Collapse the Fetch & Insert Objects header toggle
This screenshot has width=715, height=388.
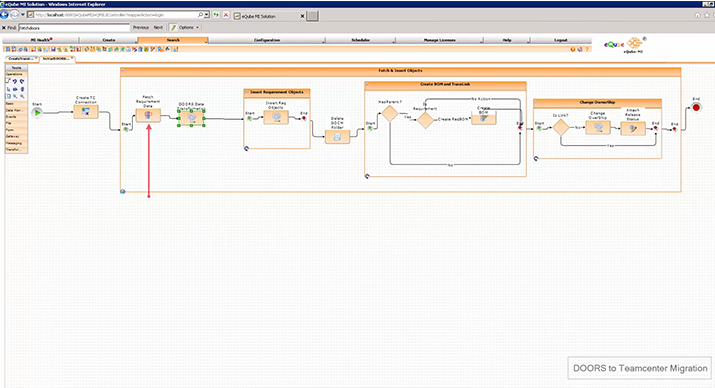point(123,70)
